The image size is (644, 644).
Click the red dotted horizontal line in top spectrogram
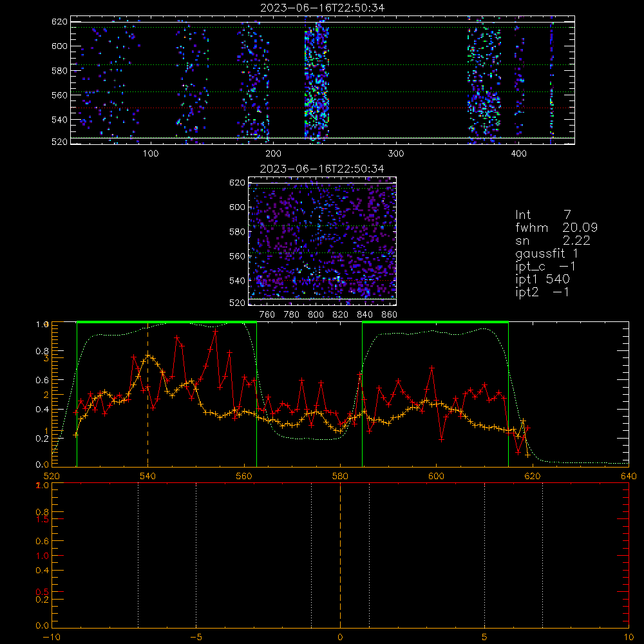coord(323,108)
